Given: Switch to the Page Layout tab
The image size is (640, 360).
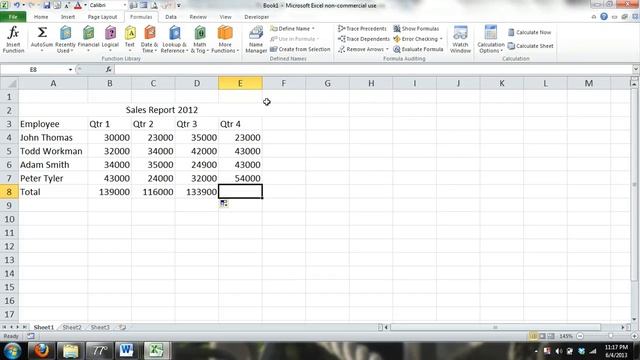Looking at the screenshot, I should [x=102, y=17].
